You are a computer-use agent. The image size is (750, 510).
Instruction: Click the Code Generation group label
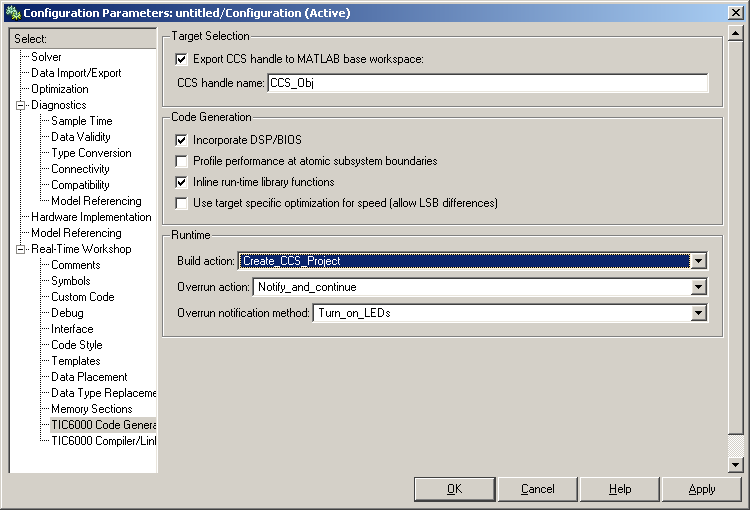click(x=211, y=117)
